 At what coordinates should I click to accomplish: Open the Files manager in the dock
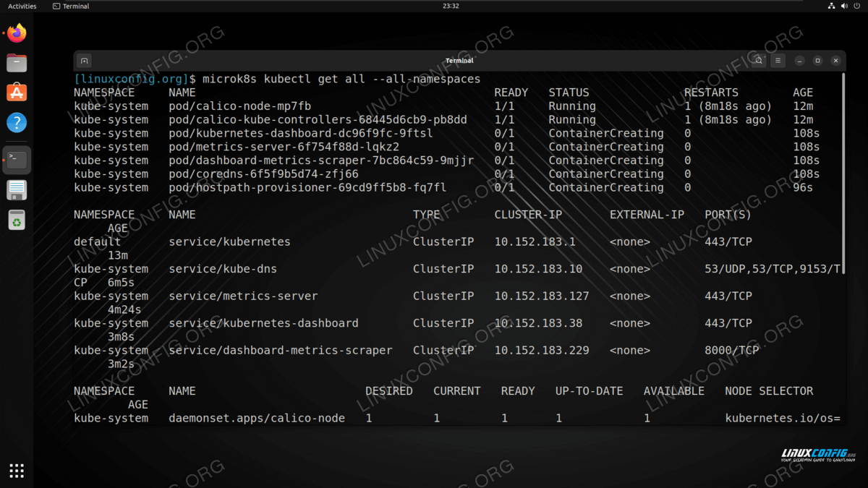click(x=17, y=63)
